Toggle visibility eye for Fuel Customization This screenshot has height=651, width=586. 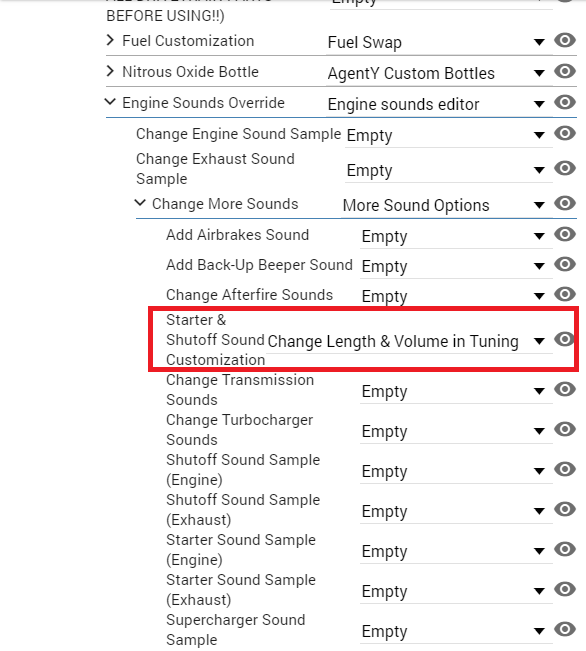tap(565, 40)
